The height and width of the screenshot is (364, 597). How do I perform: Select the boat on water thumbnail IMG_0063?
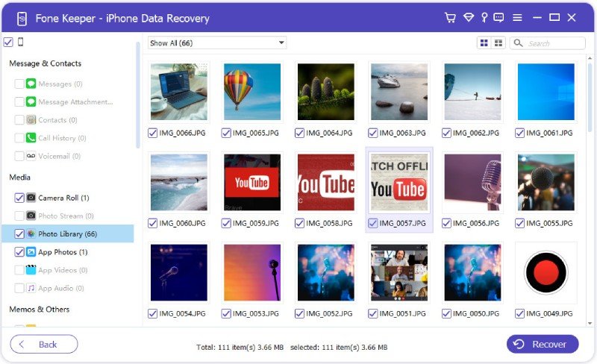pos(399,92)
